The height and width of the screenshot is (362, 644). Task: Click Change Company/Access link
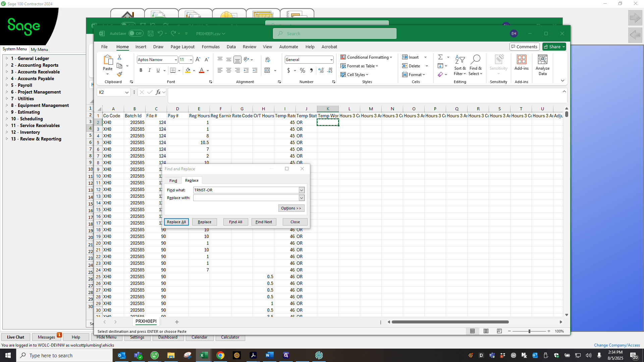pos(617,345)
